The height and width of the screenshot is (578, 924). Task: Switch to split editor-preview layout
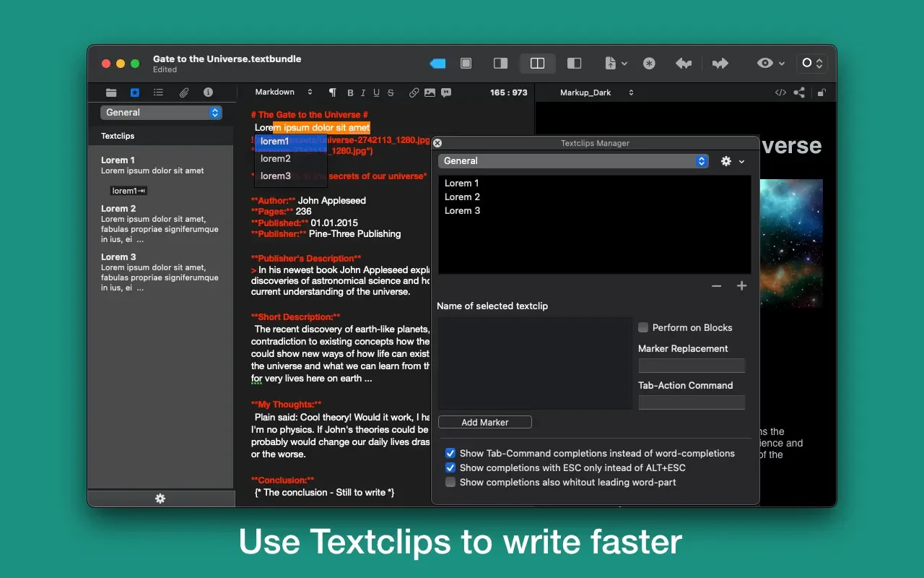click(537, 64)
